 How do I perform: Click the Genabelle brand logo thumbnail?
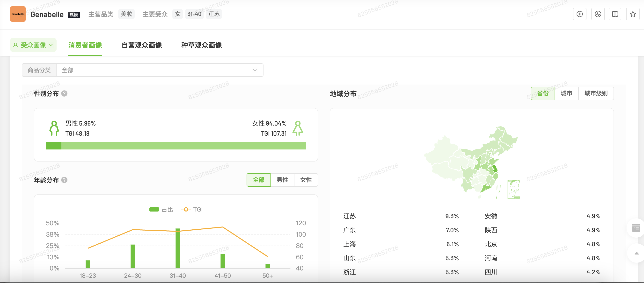(18, 14)
